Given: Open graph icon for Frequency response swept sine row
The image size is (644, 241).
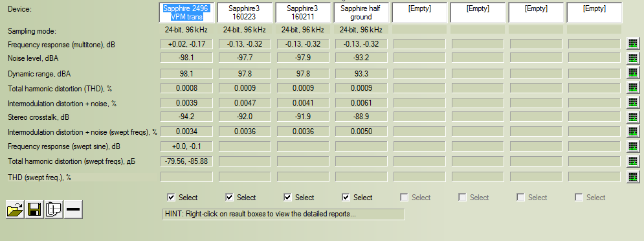Looking at the screenshot, I should [x=632, y=146].
